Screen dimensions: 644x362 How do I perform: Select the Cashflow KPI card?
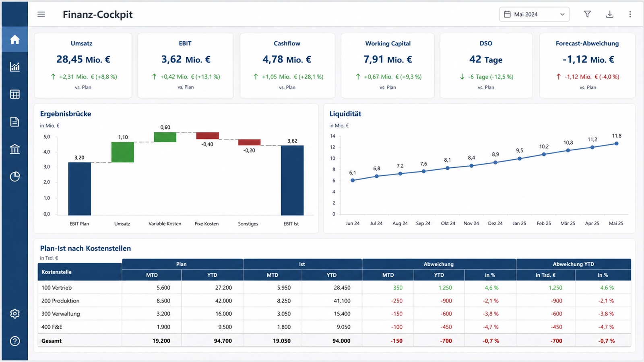[287, 66]
